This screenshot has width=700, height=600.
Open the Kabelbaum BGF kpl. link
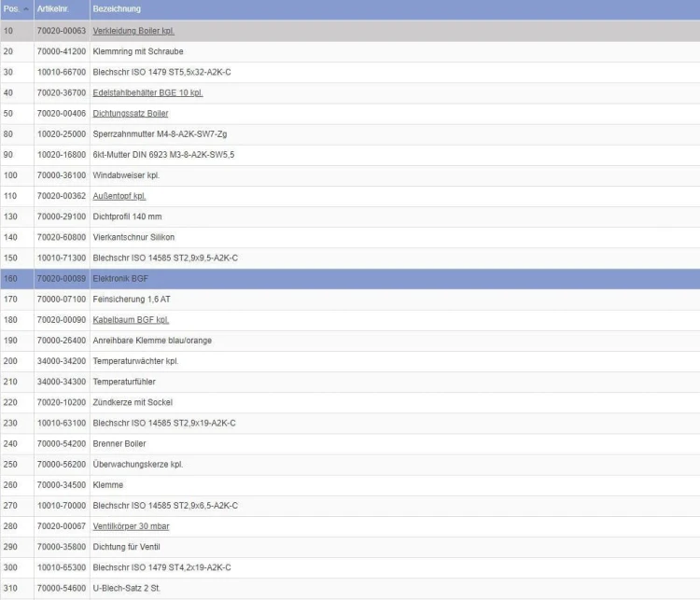point(131,320)
